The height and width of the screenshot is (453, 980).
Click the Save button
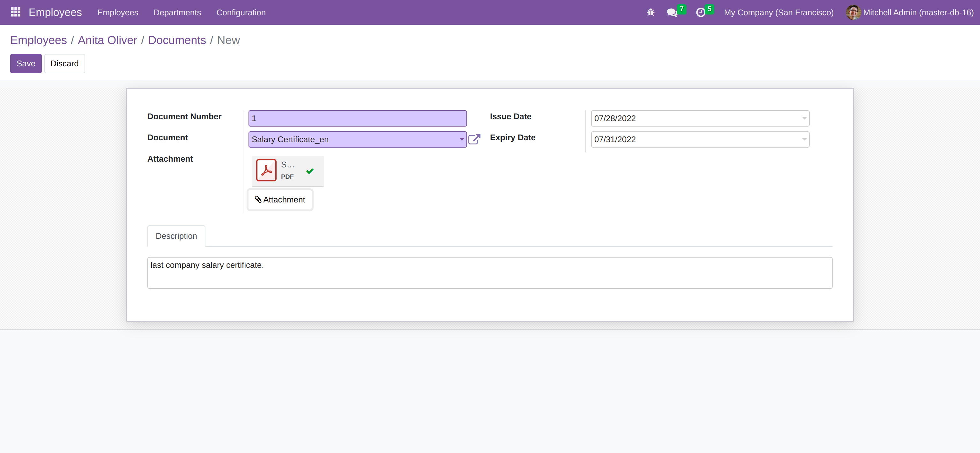point(26,63)
